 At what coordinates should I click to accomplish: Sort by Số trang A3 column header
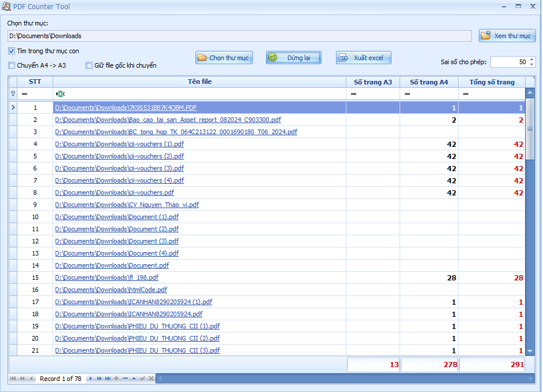click(373, 82)
